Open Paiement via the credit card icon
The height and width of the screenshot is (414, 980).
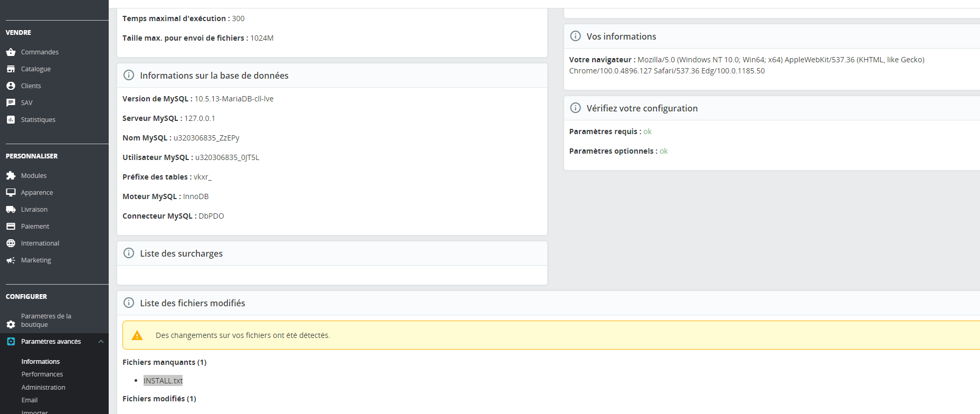(11, 227)
